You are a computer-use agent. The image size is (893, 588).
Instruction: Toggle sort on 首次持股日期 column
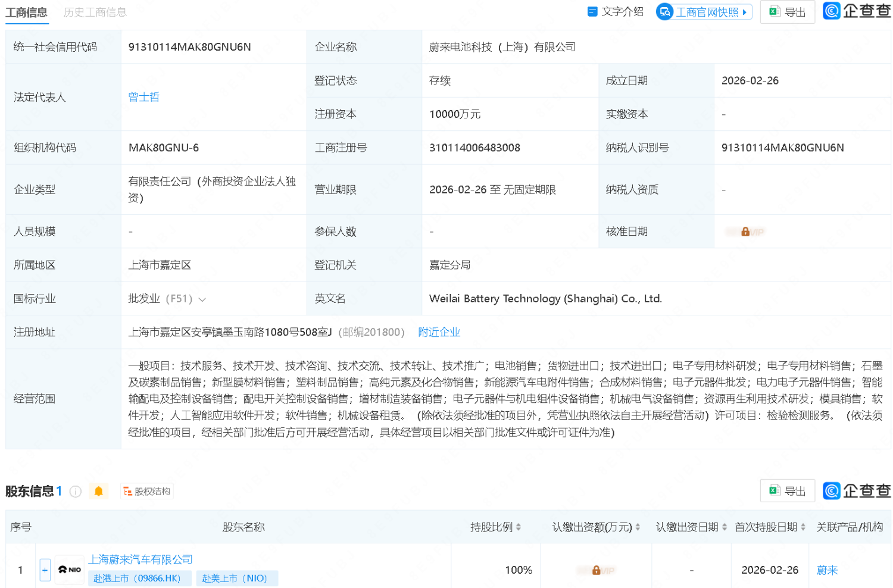[802, 527]
